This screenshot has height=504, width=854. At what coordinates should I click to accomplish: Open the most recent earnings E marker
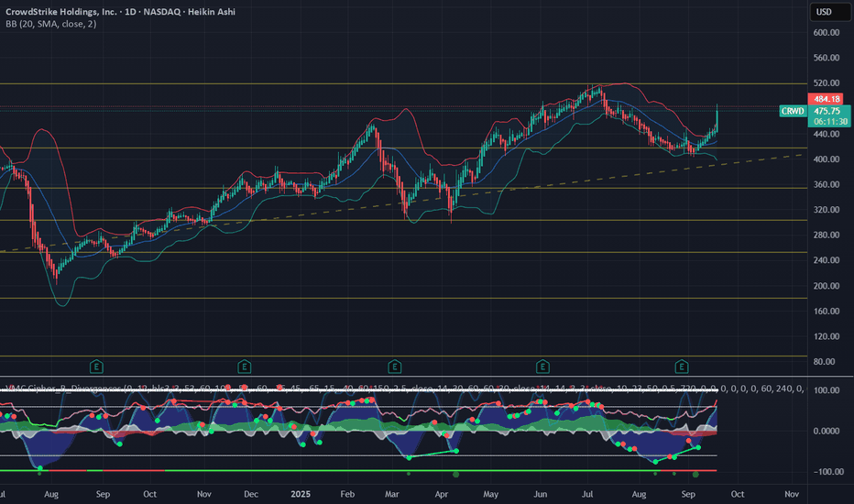681,367
